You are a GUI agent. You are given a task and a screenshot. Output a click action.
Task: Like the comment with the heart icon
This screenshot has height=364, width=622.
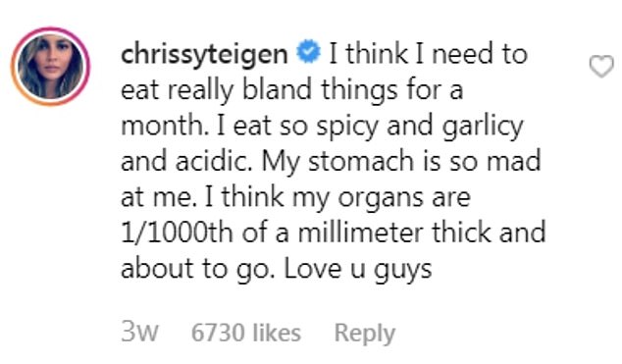[x=601, y=66]
